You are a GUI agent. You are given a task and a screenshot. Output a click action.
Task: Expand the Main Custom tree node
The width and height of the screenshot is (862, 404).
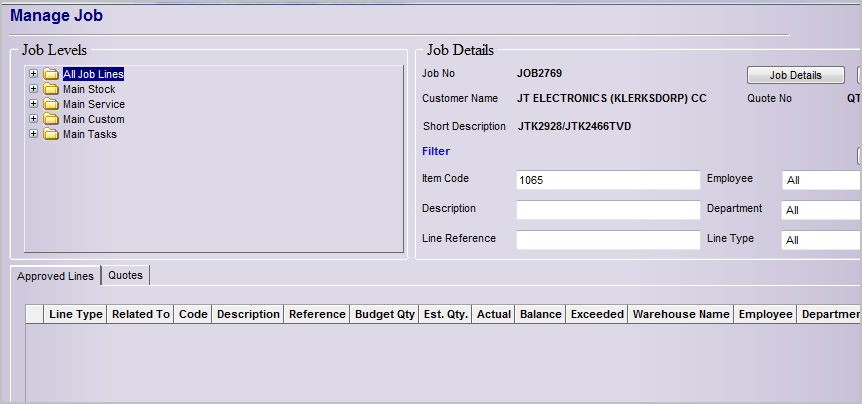tap(34, 119)
